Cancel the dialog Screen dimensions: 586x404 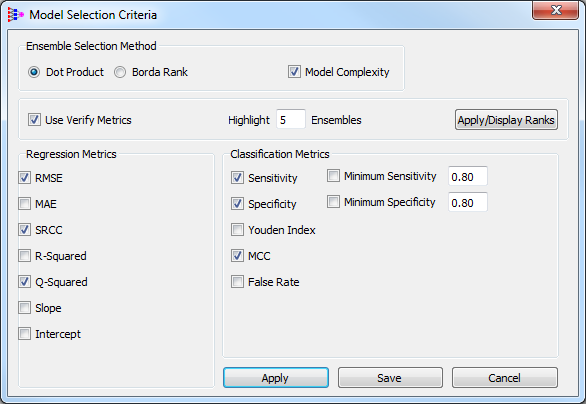505,378
